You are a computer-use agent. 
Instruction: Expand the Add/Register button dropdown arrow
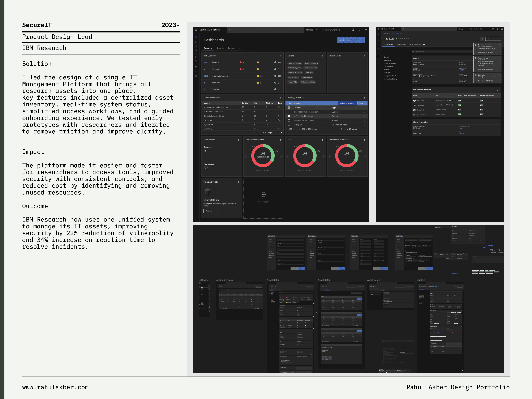[362, 40]
